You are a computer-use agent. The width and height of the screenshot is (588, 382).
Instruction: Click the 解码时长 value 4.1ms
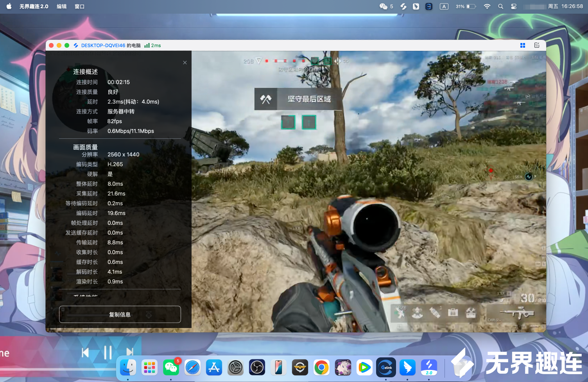pyautogui.click(x=115, y=272)
